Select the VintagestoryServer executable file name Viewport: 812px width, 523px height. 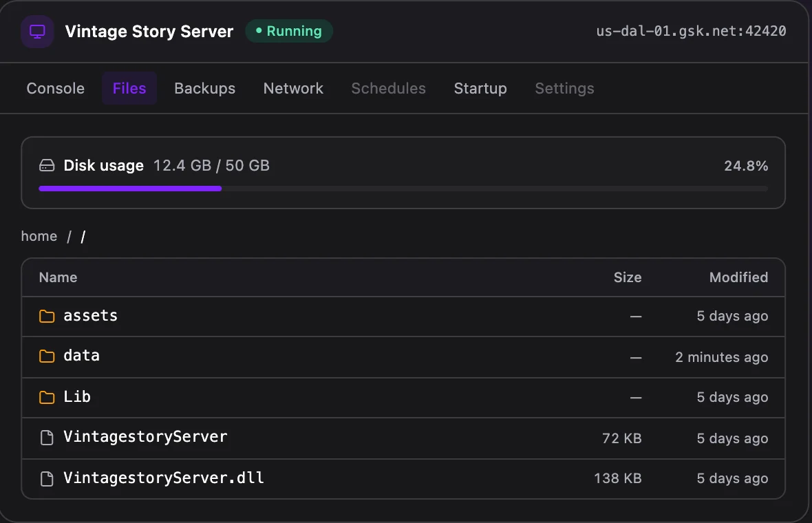coord(145,436)
